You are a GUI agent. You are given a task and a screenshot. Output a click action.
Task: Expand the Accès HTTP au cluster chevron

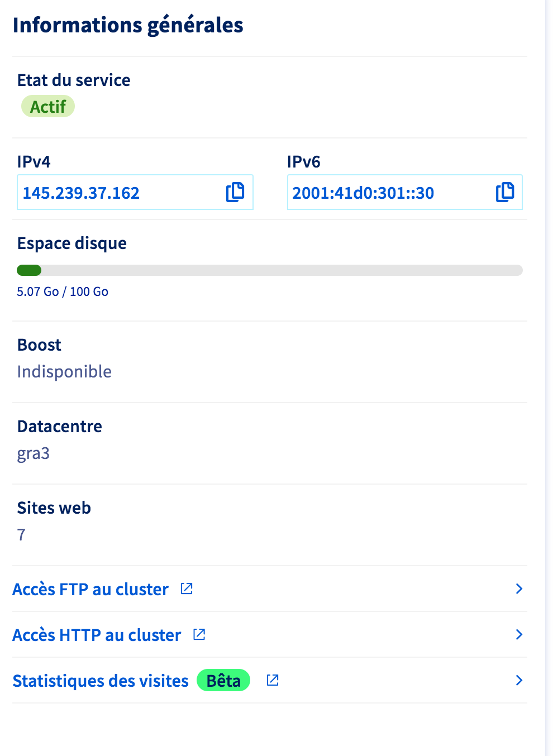[x=519, y=634]
